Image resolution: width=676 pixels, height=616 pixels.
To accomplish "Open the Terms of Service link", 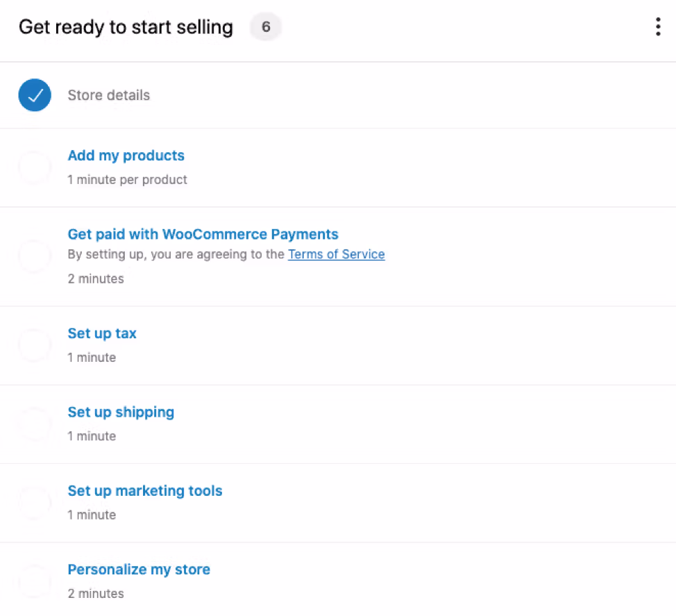I will [336, 254].
